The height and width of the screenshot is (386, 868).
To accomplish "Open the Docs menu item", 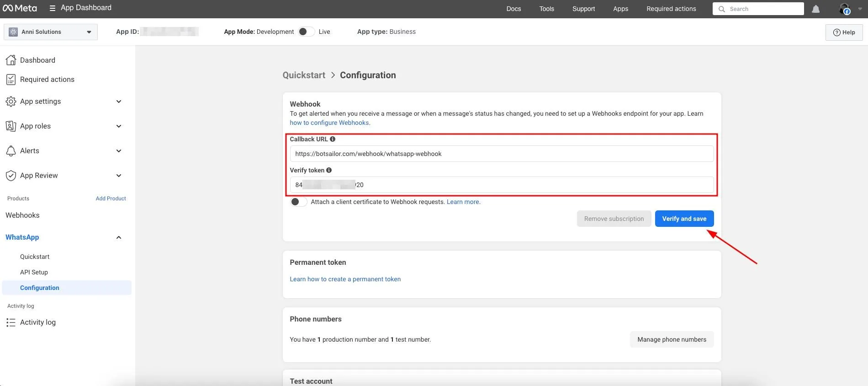I will [513, 9].
